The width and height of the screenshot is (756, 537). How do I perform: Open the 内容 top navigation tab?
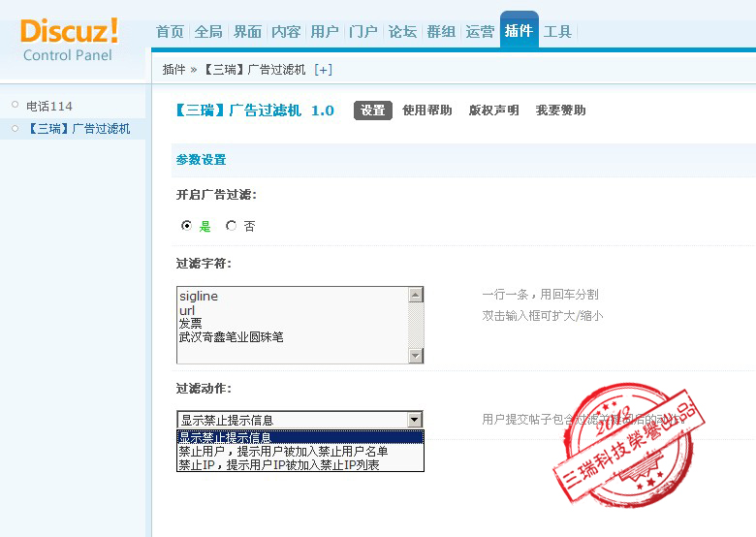coord(286,32)
